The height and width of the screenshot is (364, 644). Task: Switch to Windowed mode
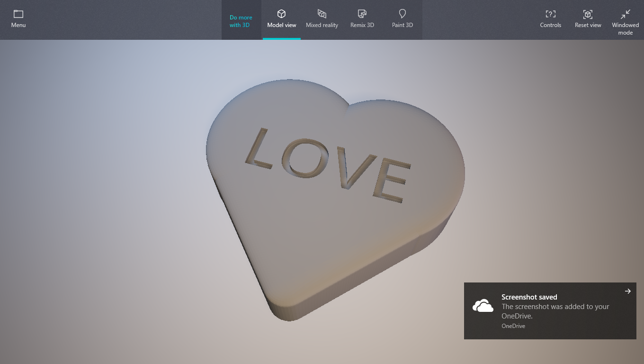coord(626,22)
